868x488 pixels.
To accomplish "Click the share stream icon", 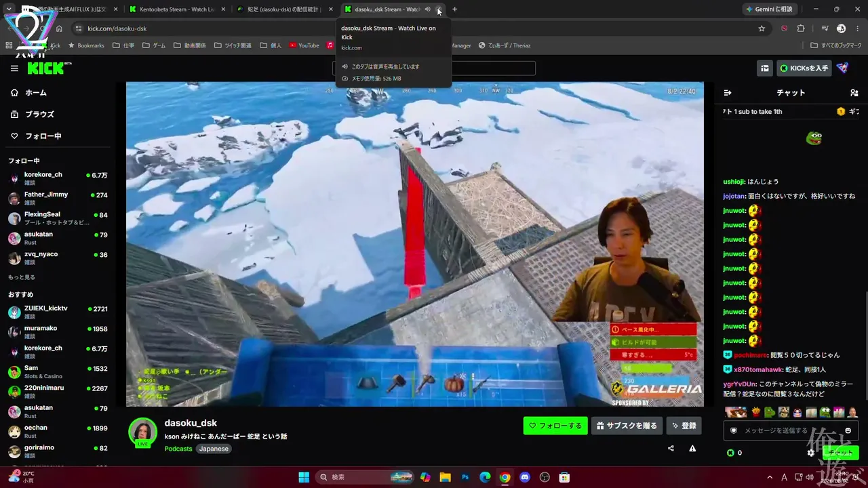I will [671, 448].
